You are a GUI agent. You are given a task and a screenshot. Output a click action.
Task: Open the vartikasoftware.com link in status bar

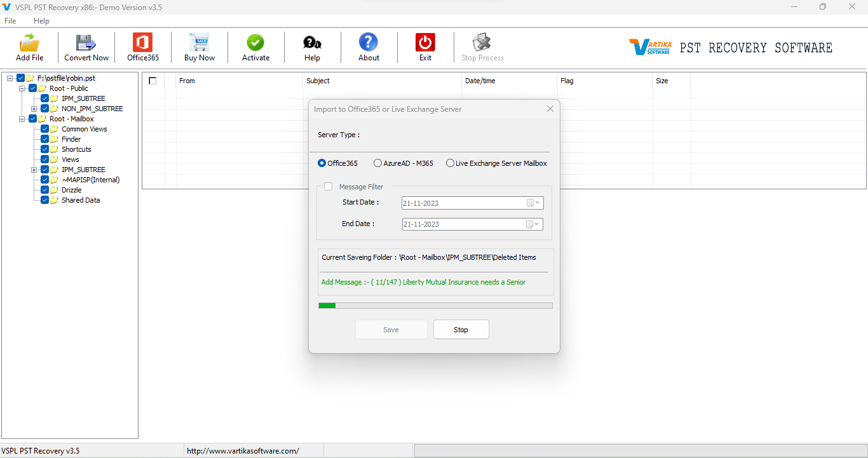(x=243, y=451)
